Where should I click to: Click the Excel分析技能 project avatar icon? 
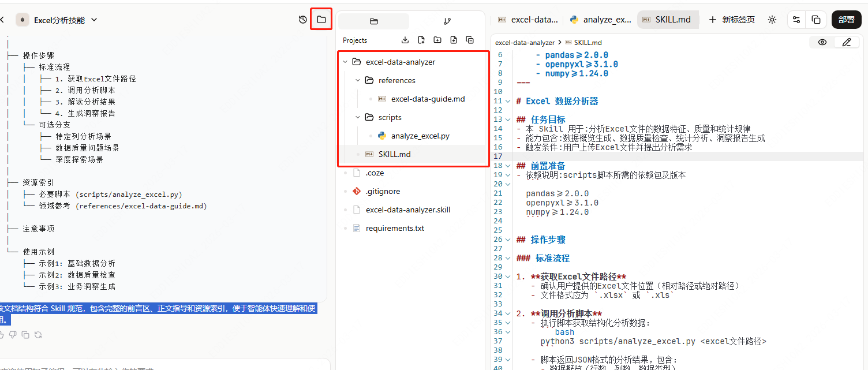pos(22,20)
